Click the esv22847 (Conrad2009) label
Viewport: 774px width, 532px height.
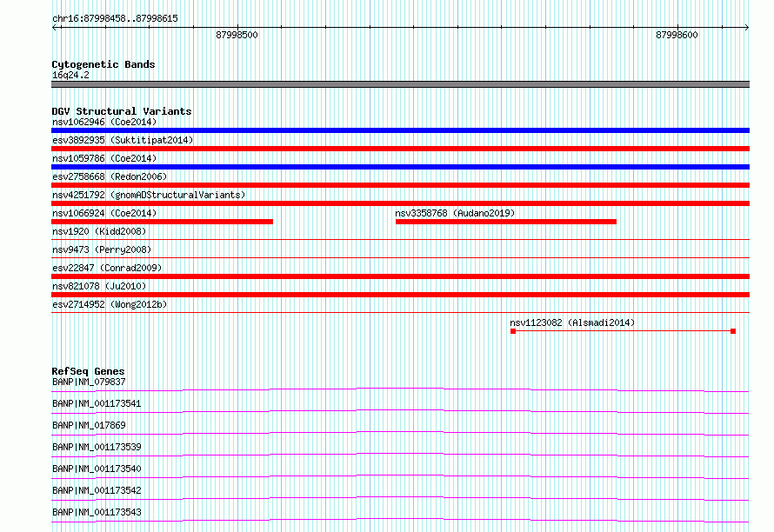(x=107, y=268)
